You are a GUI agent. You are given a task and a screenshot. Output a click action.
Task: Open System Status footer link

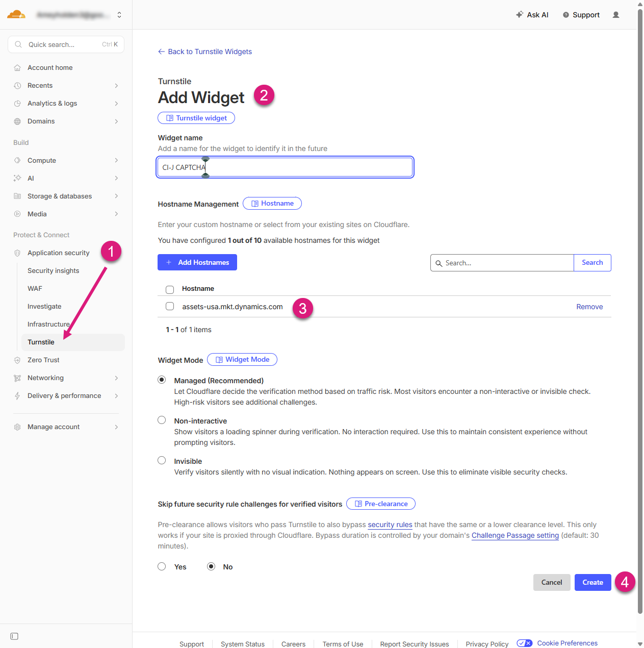click(x=243, y=644)
